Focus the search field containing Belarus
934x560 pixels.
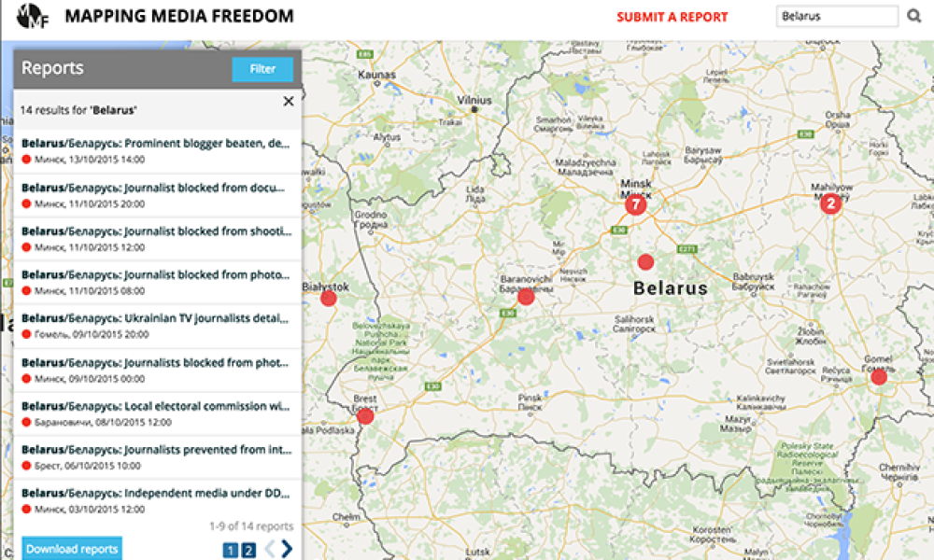[837, 16]
